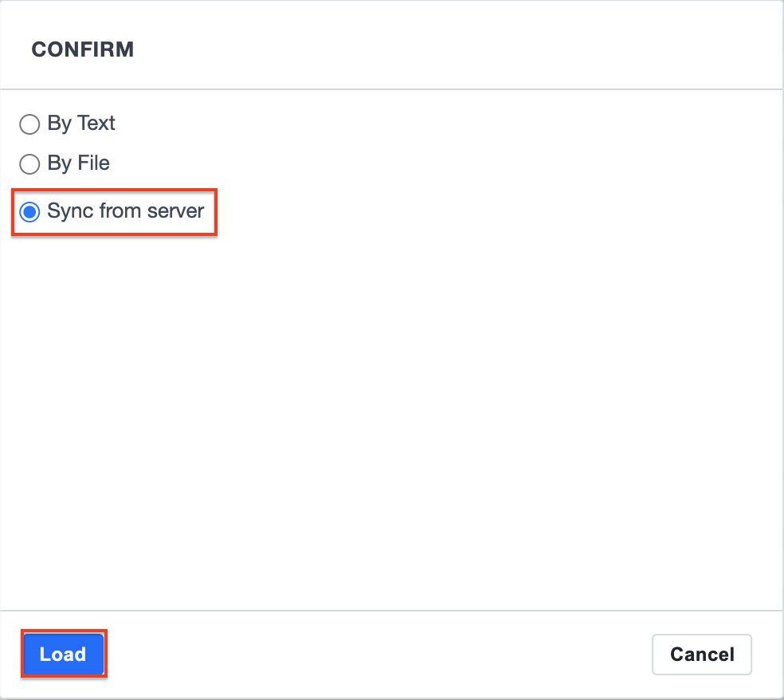Image resolution: width=784 pixels, height=700 pixels.
Task: Click the empty dialog header area beside CONFIRM
Action: click(450, 49)
